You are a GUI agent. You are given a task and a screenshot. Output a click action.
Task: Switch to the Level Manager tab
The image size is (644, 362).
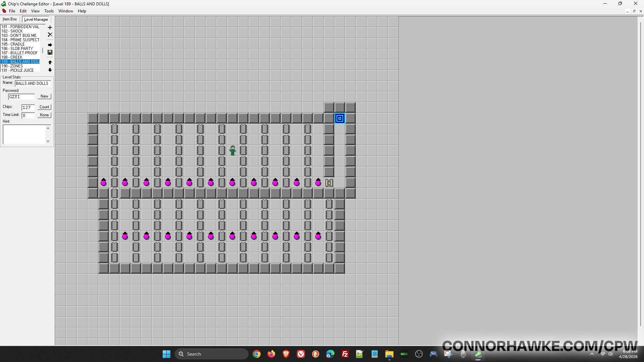coord(36,19)
